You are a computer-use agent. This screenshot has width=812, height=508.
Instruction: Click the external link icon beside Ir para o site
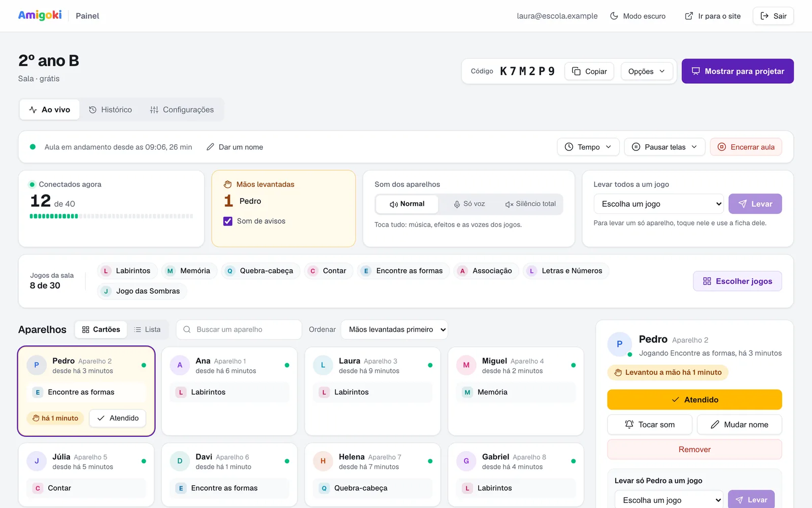[x=689, y=16]
